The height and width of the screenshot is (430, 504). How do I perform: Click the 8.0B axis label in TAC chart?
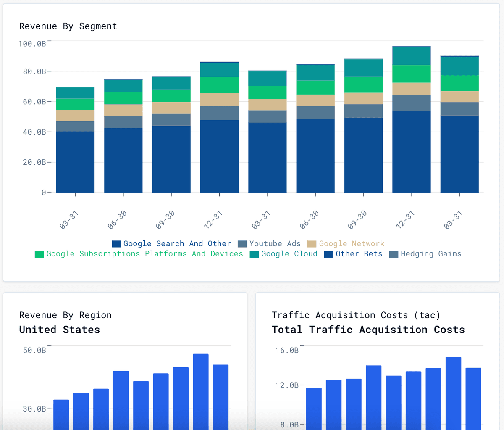[289, 425]
